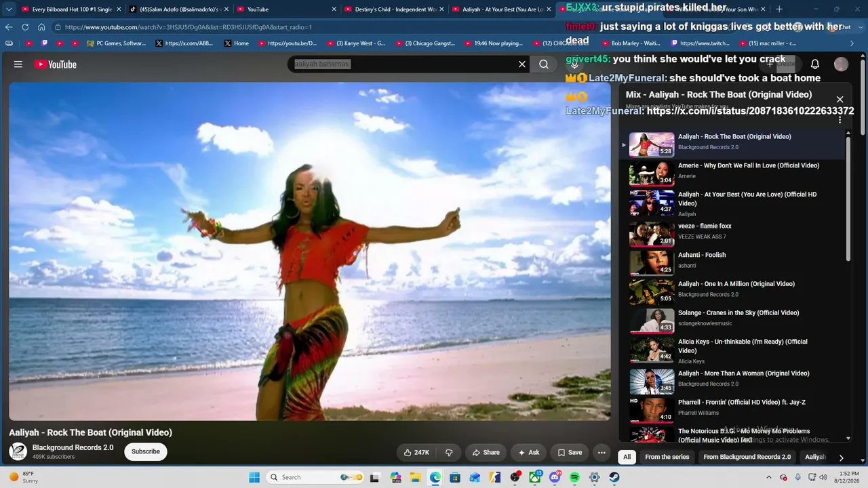Like the video (247K)

(x=416, y=452)
